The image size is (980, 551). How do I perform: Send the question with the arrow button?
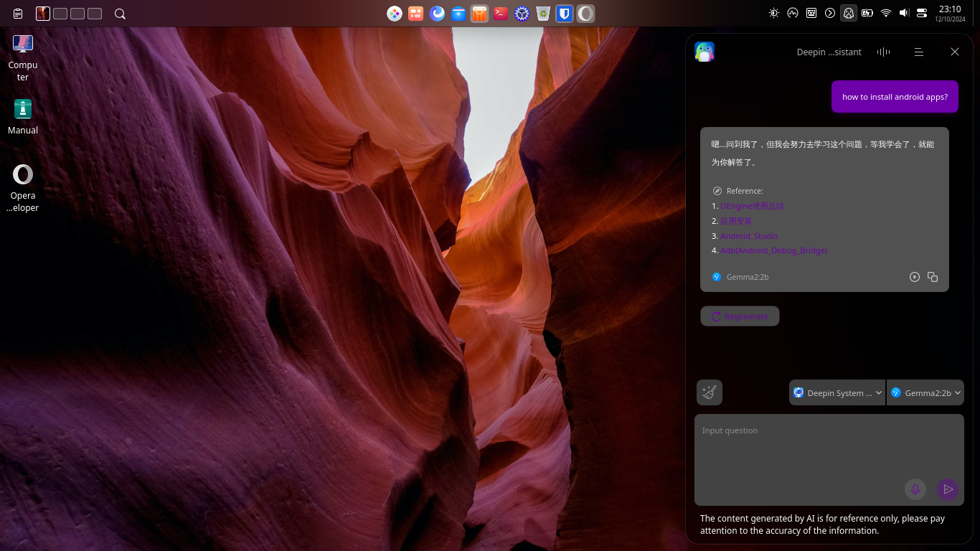click(948, 489)
